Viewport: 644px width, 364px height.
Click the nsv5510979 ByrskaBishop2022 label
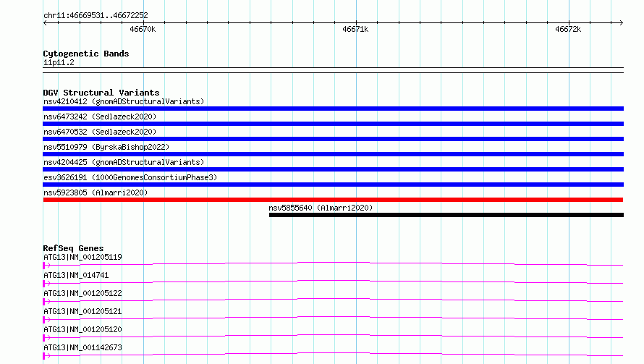pos(106,147)
